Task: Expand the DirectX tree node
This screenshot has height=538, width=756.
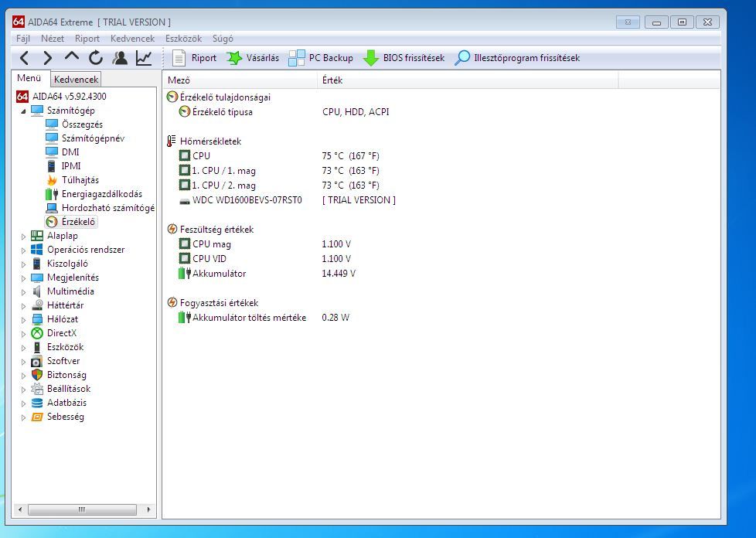Action: pos(24,334)
